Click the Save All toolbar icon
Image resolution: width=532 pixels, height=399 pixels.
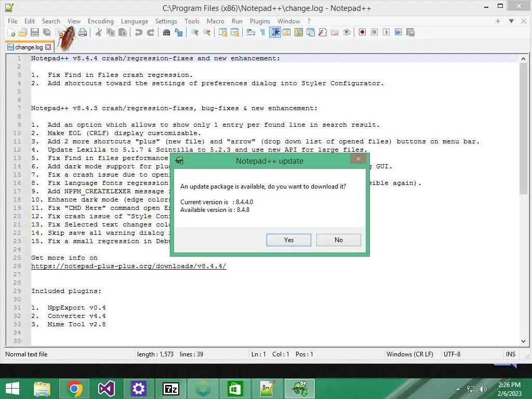pyautogui.click(x=47, y=33)
